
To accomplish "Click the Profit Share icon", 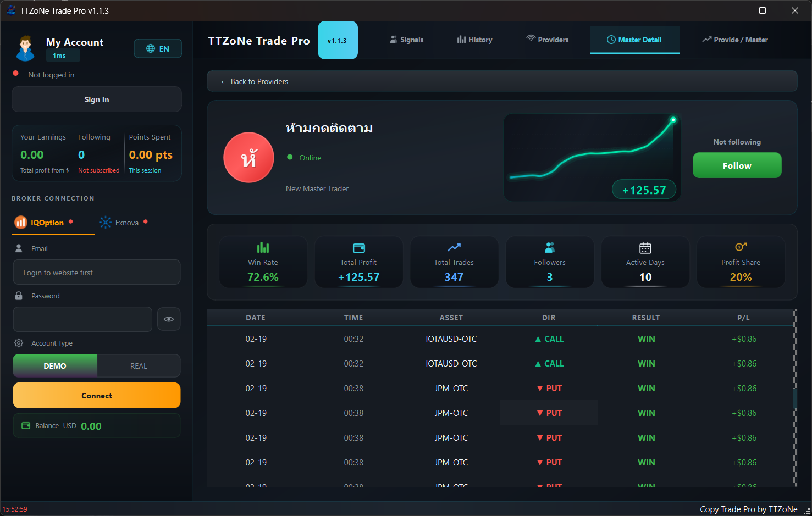I will click(741, 247).
